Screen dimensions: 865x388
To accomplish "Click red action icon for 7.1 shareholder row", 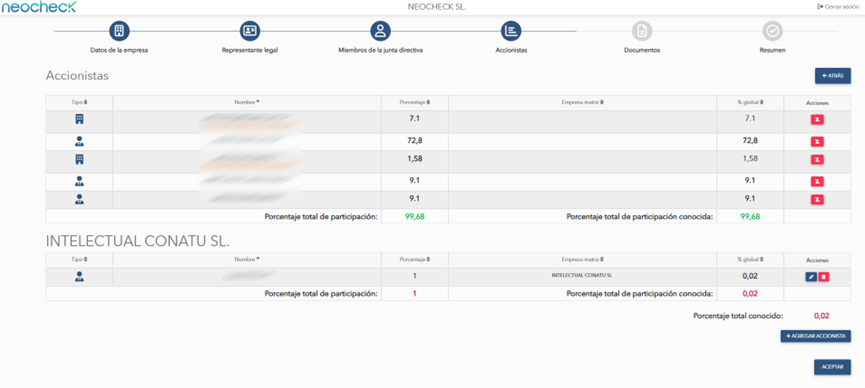I will [x=817, y=119].
